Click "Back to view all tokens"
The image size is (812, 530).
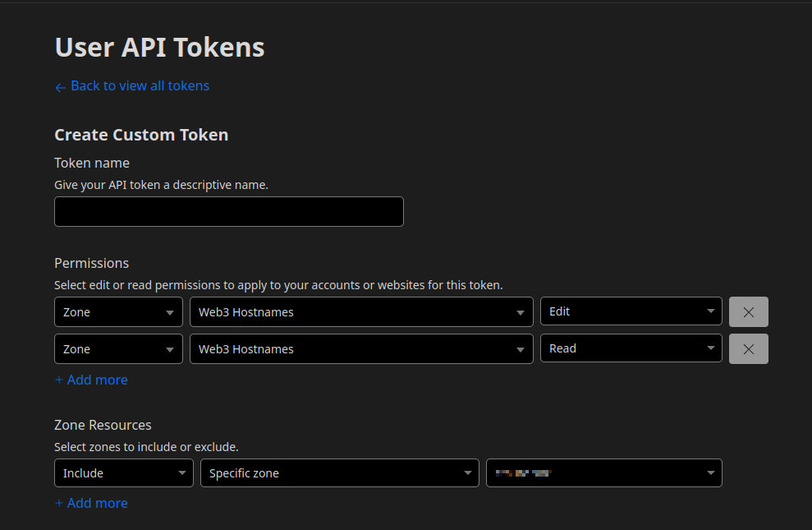tap(140, 85)
